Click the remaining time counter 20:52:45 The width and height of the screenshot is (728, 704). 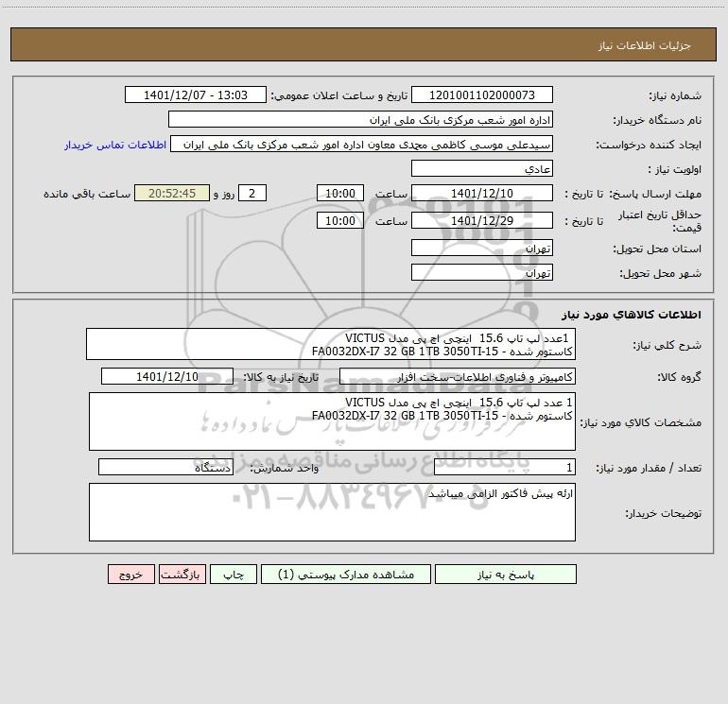click(172, 193)
